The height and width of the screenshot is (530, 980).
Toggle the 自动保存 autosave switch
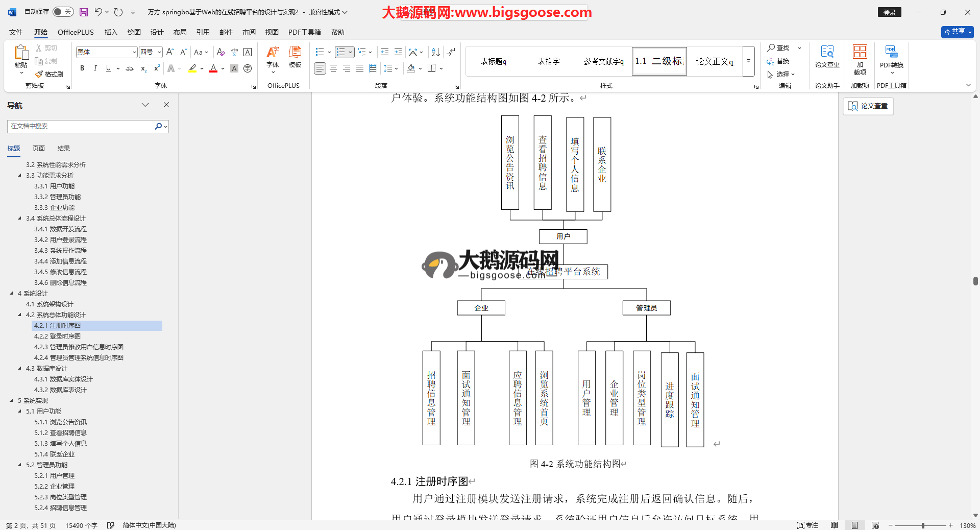point(63,12)
